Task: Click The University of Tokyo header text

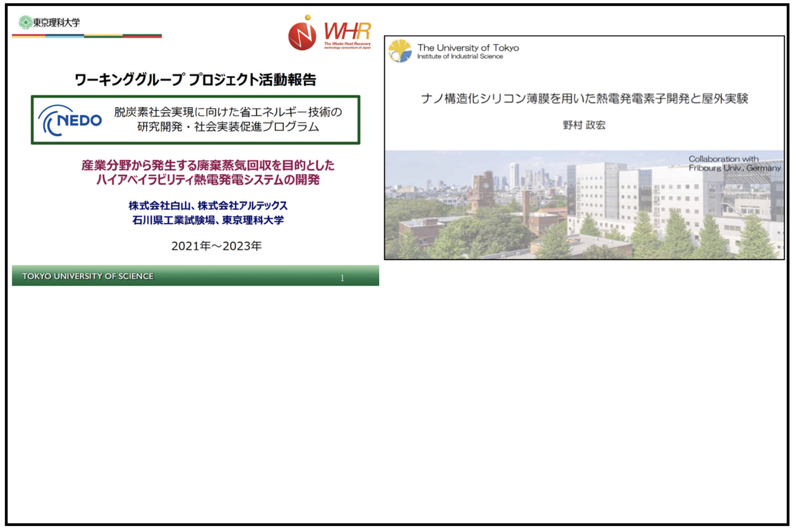Action: [468, 48]
